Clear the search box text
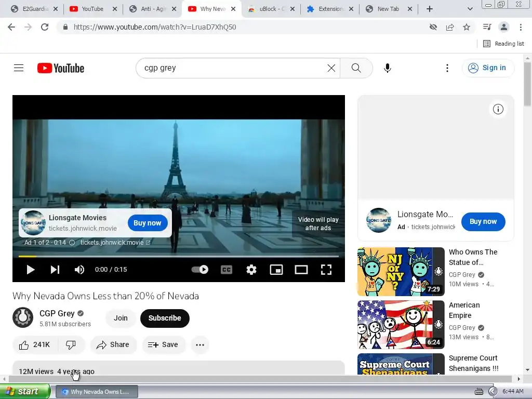Image resolution: width=532 pixels, height=399 pixels. (331, 68)
